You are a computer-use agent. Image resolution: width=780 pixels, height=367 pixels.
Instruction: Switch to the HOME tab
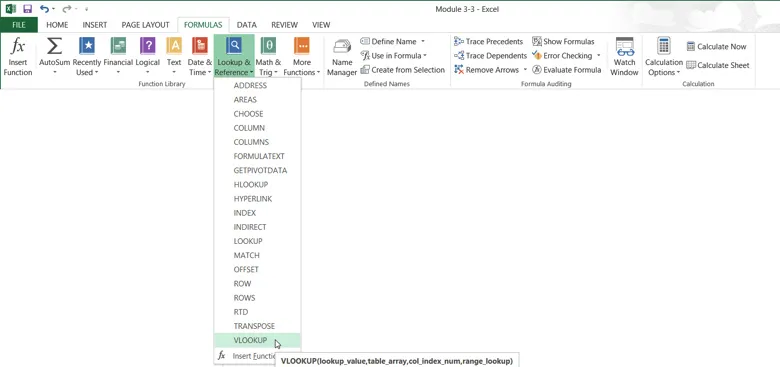(57, 25)
